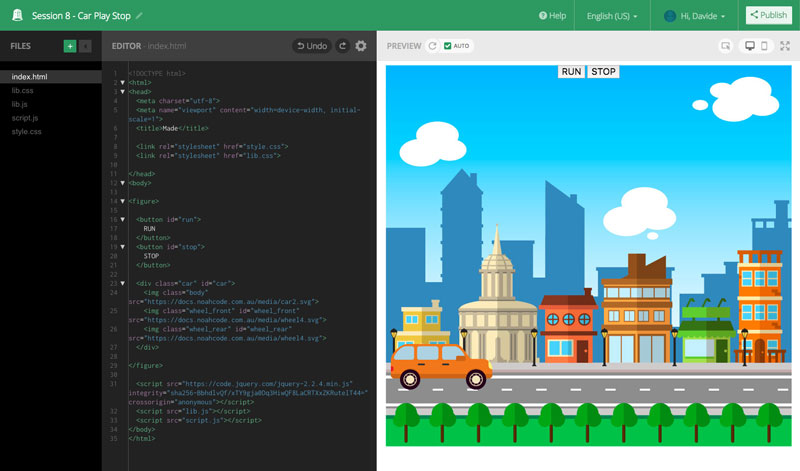Edit project title with the pencil icon
This screenshot has width=800, height=471.
139,16
